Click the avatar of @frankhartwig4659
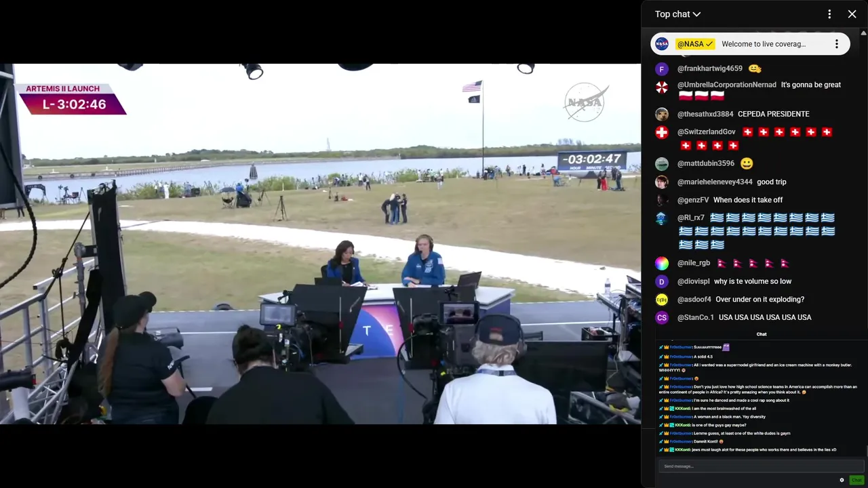Screen dimensions: 868x488 point(662,69)
